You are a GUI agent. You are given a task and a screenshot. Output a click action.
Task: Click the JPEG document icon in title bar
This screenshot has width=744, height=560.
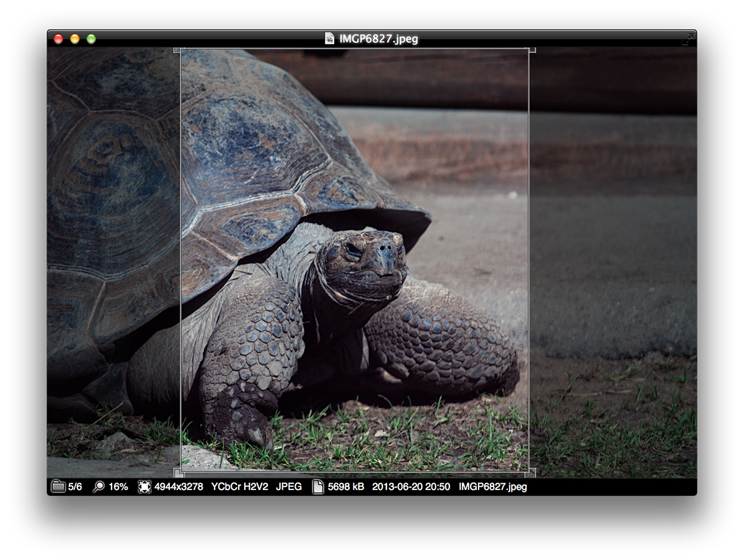[x=330, y=38]
